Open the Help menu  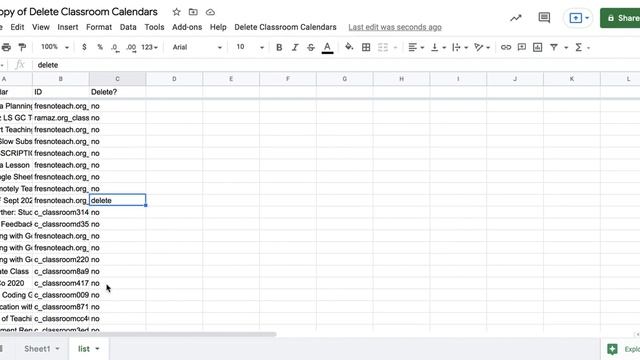click(x=218, y=27)
